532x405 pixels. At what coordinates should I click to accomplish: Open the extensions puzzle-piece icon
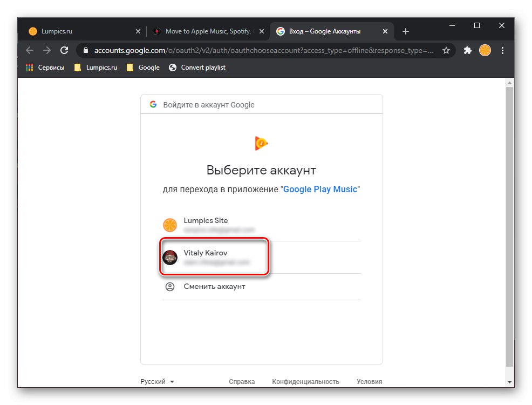(x=468, y=51)
